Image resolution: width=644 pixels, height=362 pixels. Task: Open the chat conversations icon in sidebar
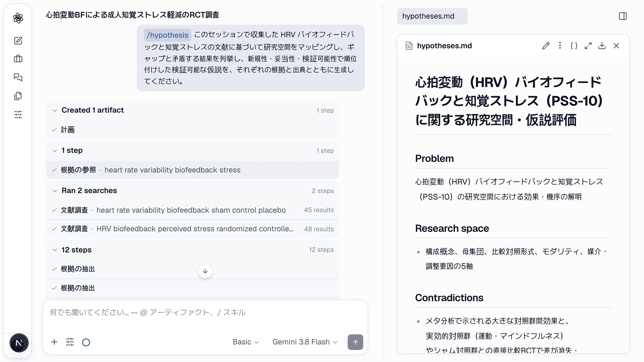pyautogui.click(x=18, y=77)
